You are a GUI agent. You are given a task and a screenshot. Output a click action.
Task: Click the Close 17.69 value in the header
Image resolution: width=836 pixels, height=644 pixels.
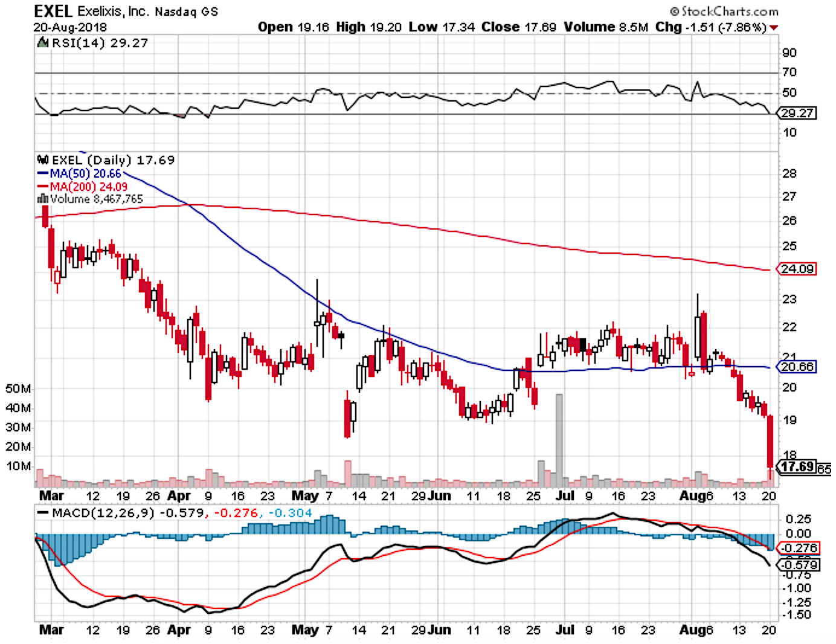point(519,27)
